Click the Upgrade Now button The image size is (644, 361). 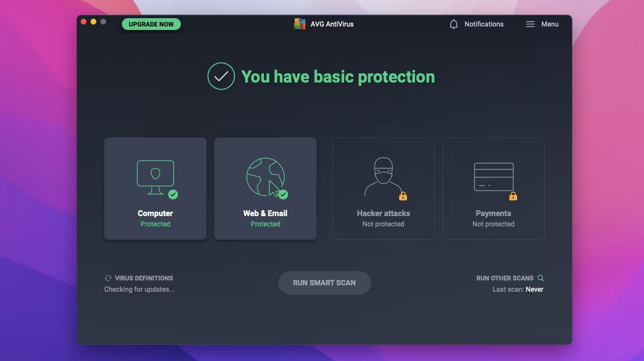coord(151,24)
